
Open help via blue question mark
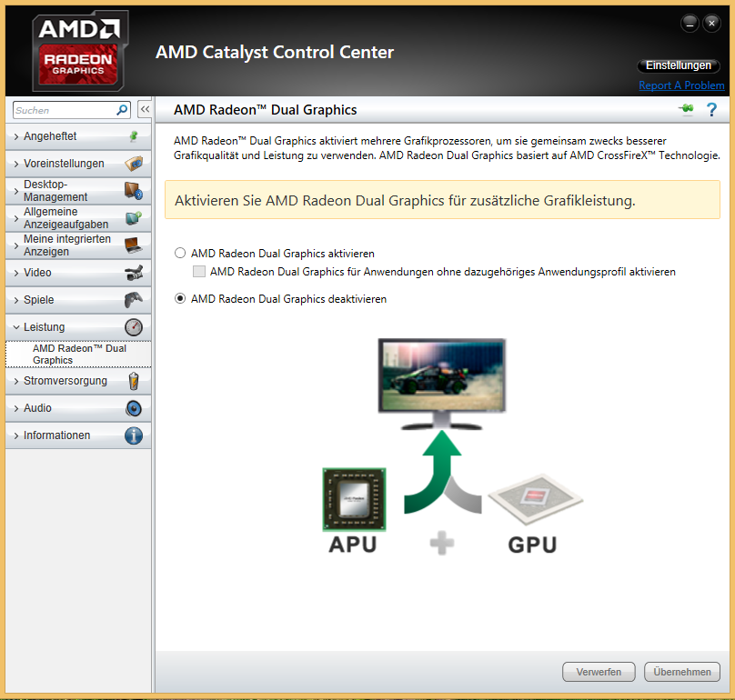coord(711,110)
